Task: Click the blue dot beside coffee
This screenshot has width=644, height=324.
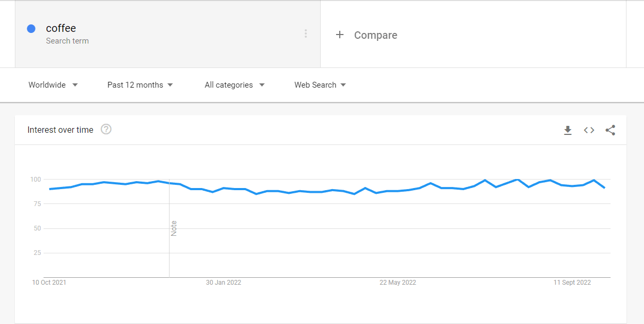Action: [31, 29]
